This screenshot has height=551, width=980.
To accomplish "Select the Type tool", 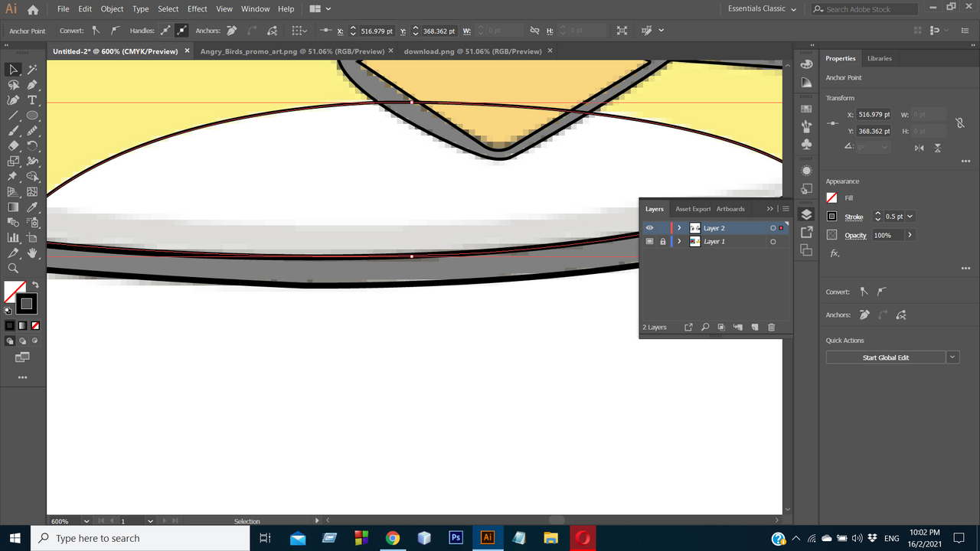I will [x=32, y=100].
